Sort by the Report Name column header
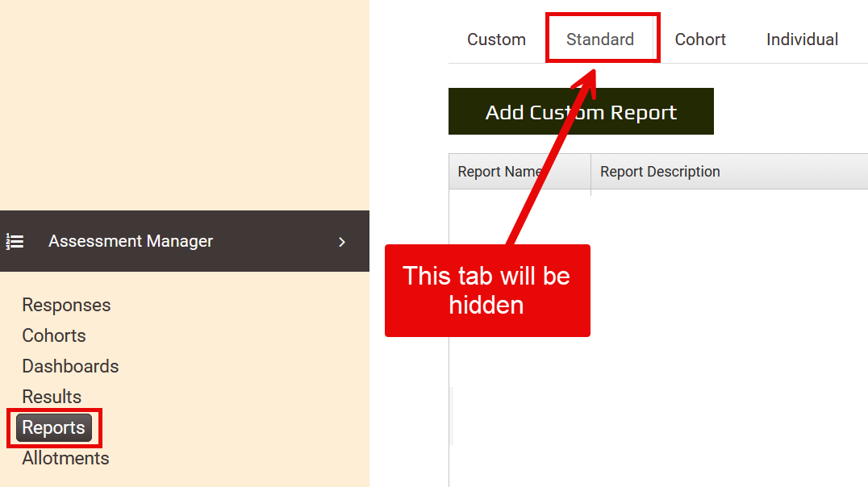Image resolution: width=868 pixels, height=487 pixels. click(499, 172)
